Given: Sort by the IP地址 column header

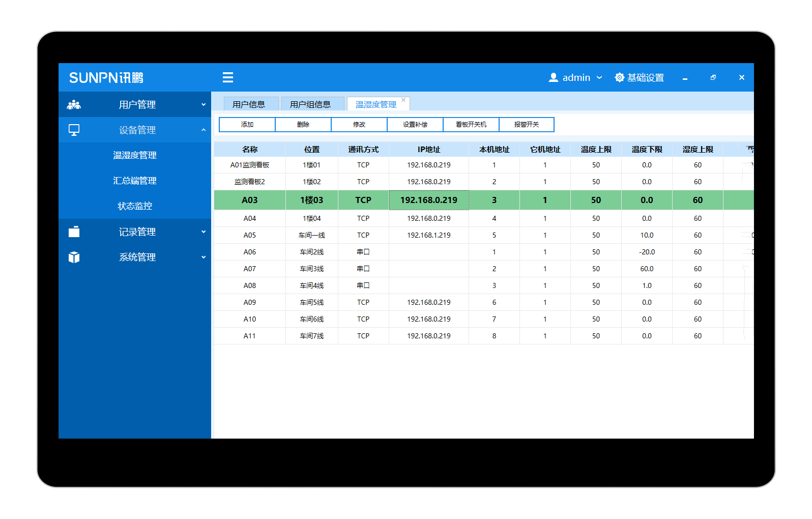Looking at the screenshot, I should coord(429,149).
